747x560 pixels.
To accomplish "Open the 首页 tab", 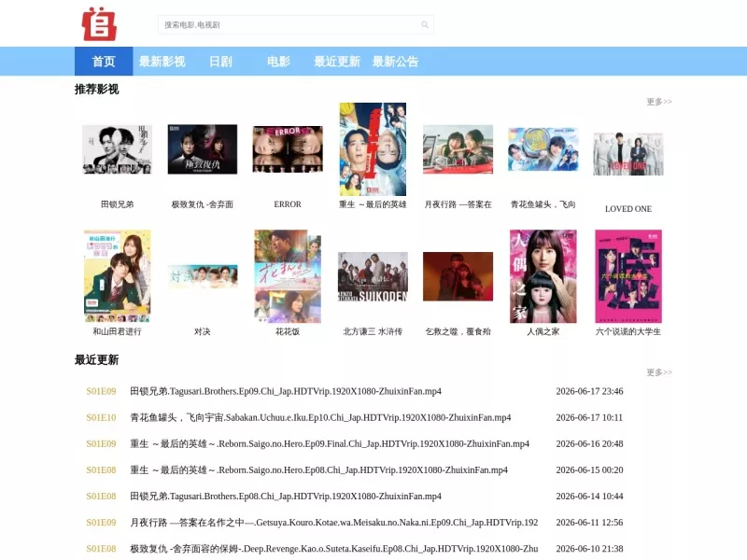I will 104,62.
